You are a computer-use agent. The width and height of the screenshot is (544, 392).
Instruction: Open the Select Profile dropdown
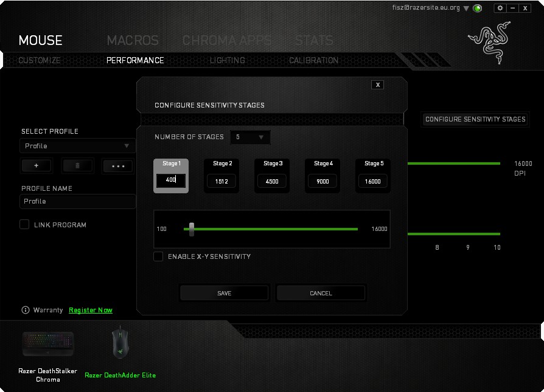[78, 146]
